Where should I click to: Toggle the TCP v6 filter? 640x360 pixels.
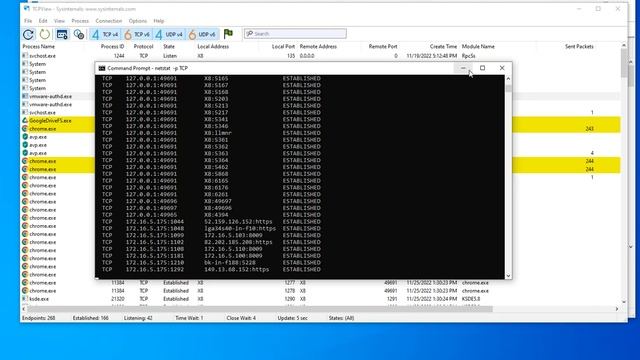click(137, 34)
